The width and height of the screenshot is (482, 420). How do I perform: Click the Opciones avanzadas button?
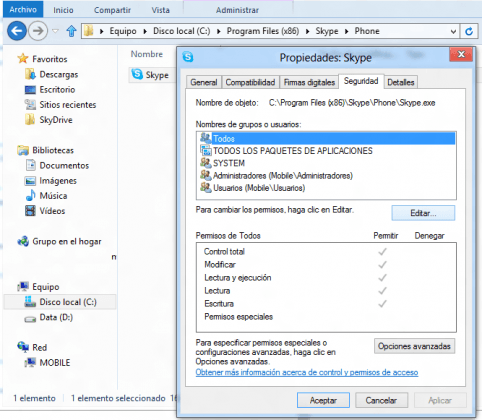click(414, 346)
